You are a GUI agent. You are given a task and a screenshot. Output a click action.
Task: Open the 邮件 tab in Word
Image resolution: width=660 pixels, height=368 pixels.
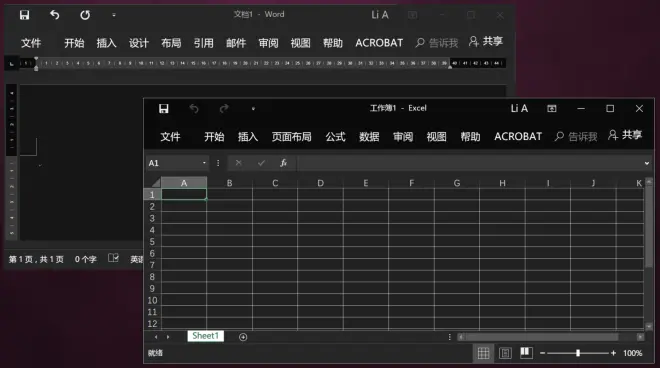coord(236,43)
